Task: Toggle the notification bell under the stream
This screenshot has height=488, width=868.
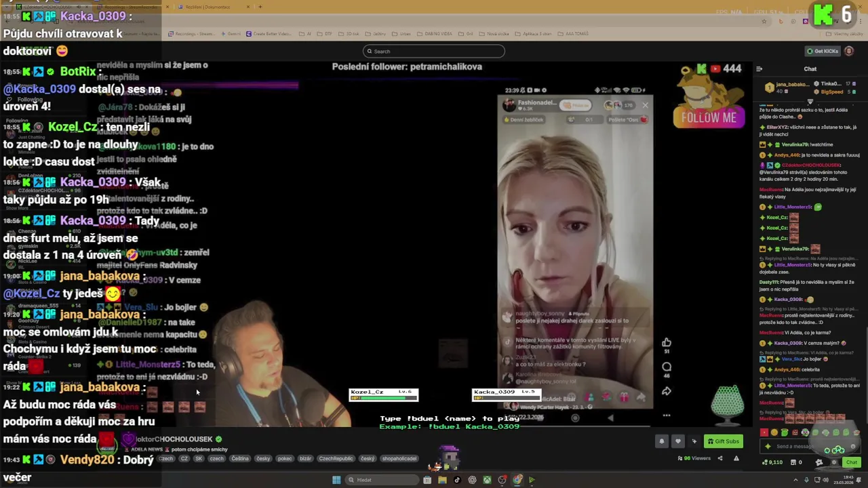Action: point(662,441)
